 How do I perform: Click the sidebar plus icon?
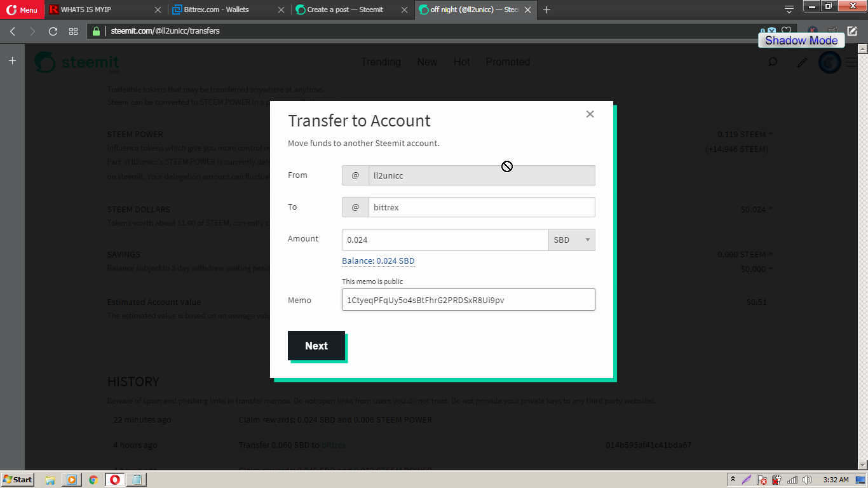[x=12, y=61]
